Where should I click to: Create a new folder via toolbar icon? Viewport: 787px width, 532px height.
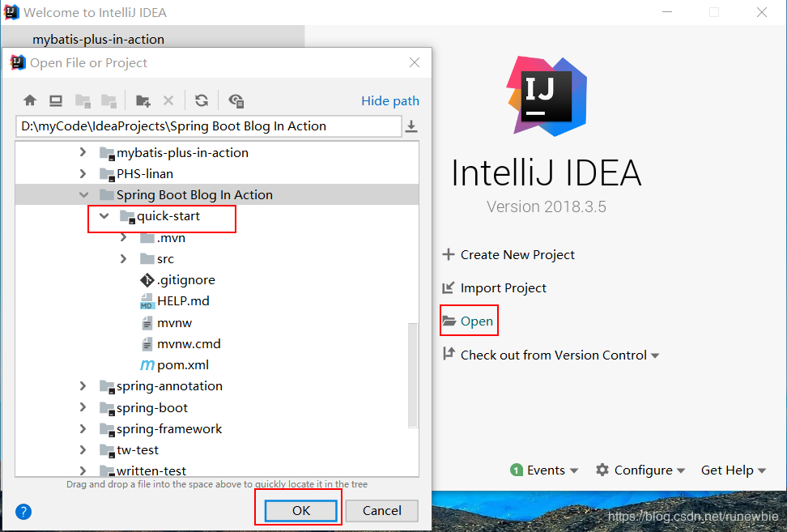pyautogui.click(x=143, y=101)
